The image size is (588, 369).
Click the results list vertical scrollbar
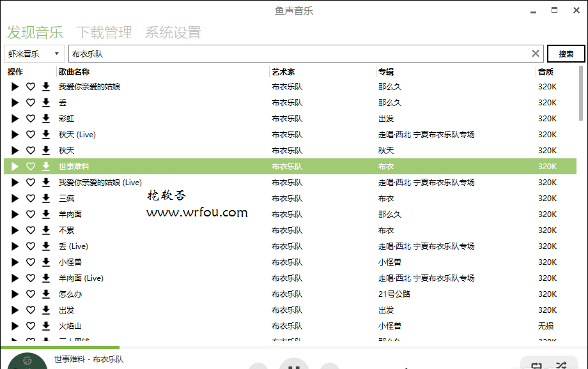(581, 94)
